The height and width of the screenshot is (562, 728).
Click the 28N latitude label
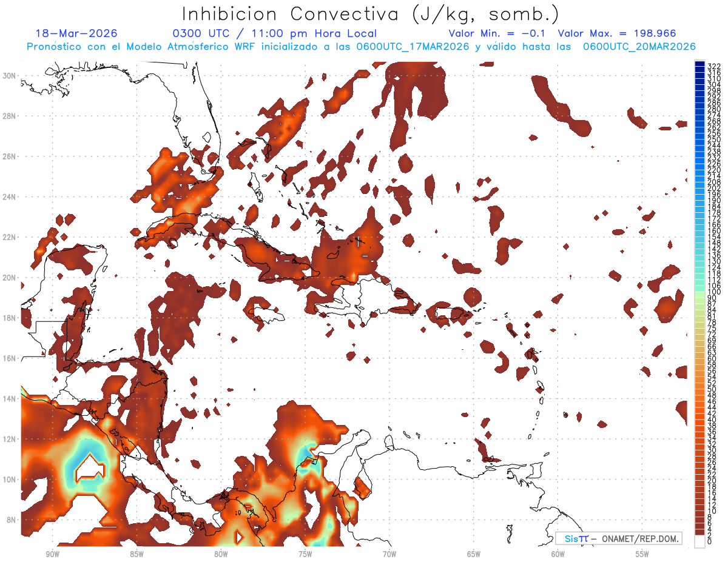click(x=8, y=116)
